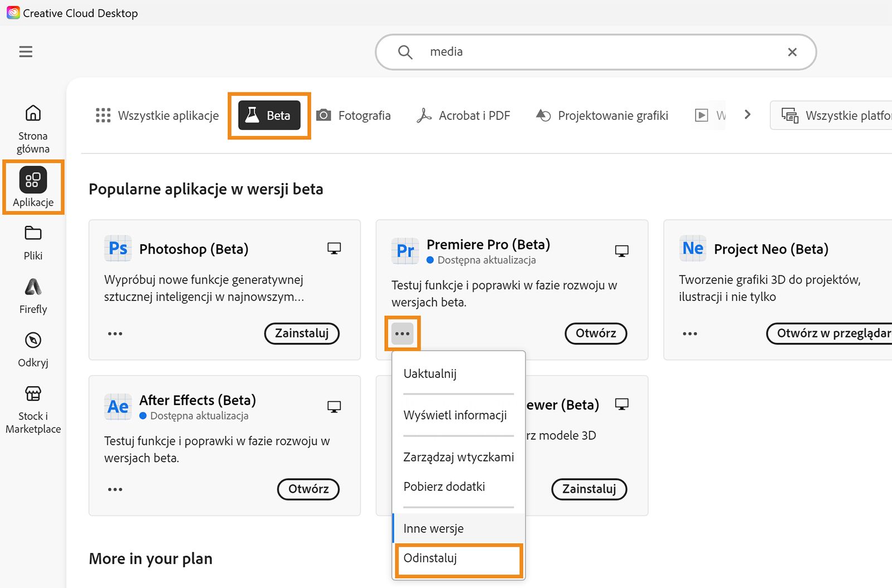The image size is (892, 588).
Task: Open Pliki in the sidebar
Action: (33, 243)
